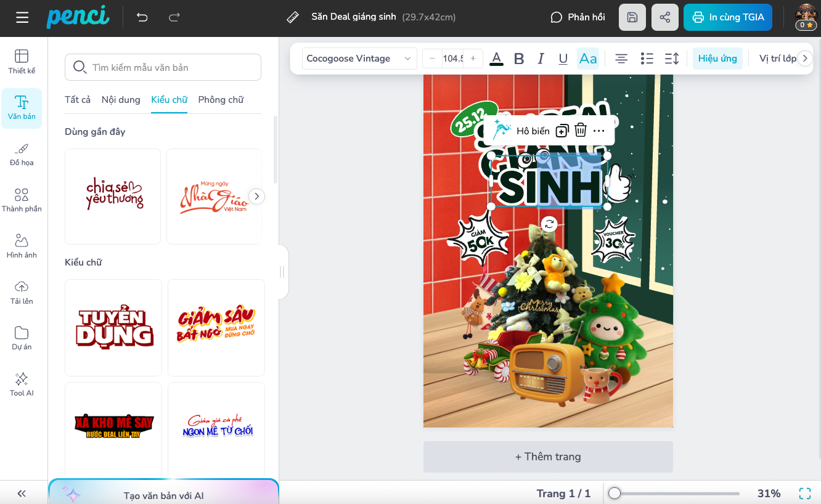Open the hamburger main menu
The height and width of the screenshot is (504, 821).
tap(22, 17)
